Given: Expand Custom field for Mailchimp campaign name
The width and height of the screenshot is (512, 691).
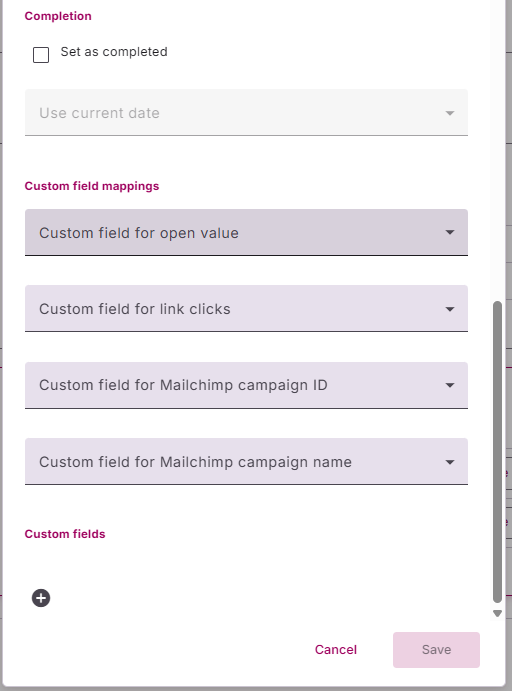Looking at the screenshot, I should 246,461.
